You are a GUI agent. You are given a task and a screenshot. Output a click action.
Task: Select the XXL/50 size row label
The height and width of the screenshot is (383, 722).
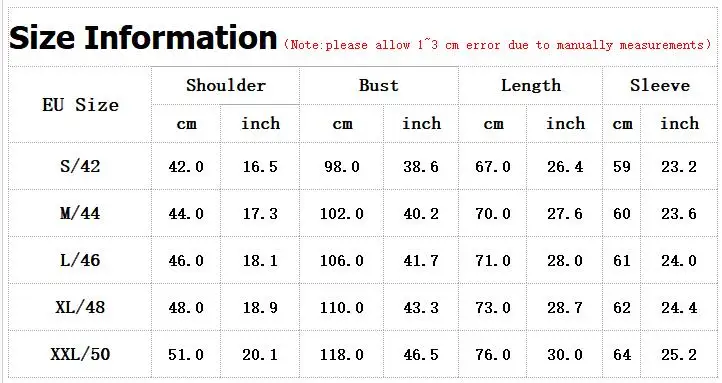click(80, 354)
